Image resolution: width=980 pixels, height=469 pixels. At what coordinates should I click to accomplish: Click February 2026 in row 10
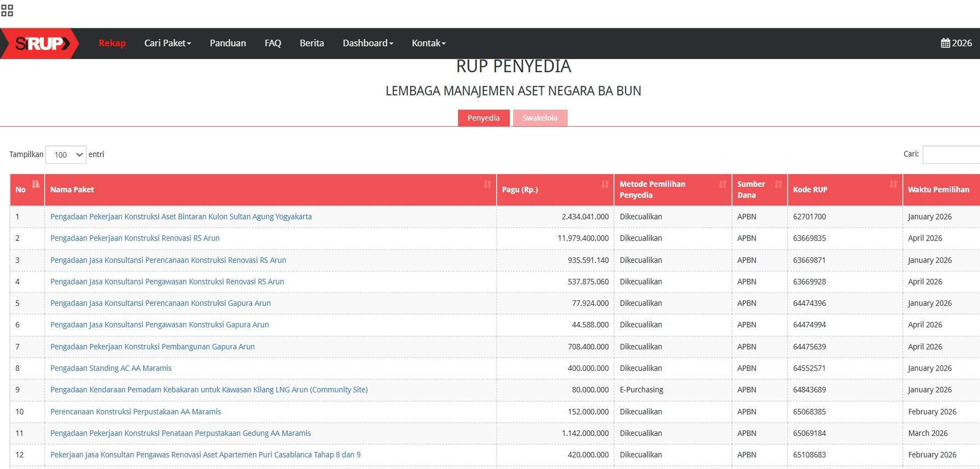click(x=932, y=412)
